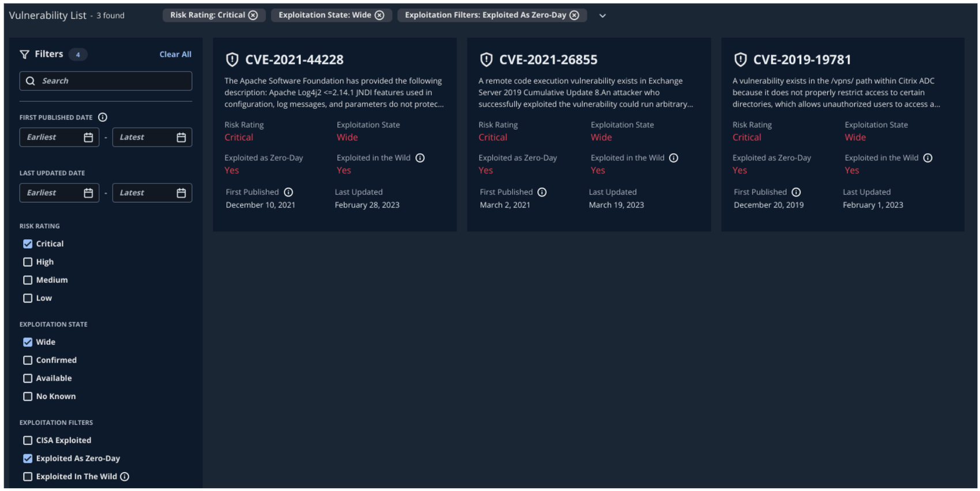Show First Published info on CVE-2021-44228 card
The height and width of the screenshot is (491, 980).
coord(288,192)
